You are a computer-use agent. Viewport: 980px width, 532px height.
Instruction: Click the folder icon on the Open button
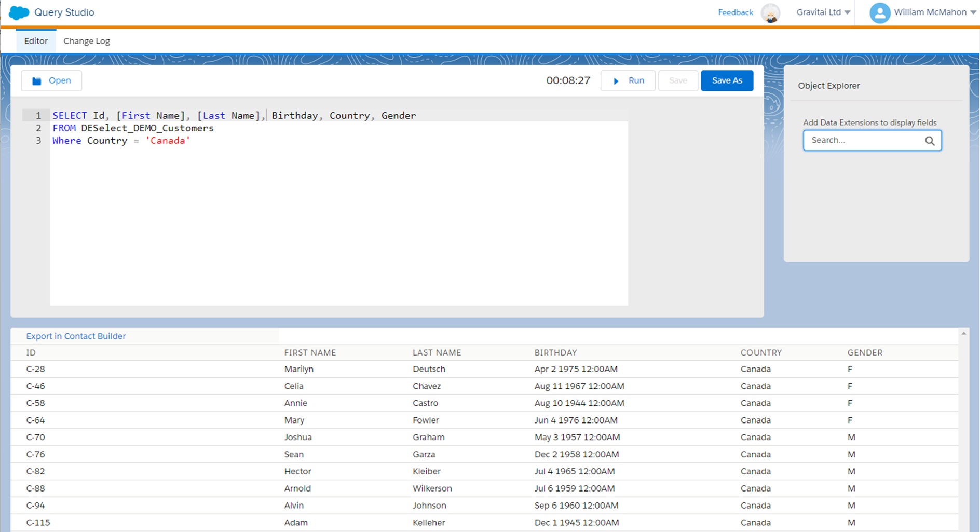(x=36, y=80)
